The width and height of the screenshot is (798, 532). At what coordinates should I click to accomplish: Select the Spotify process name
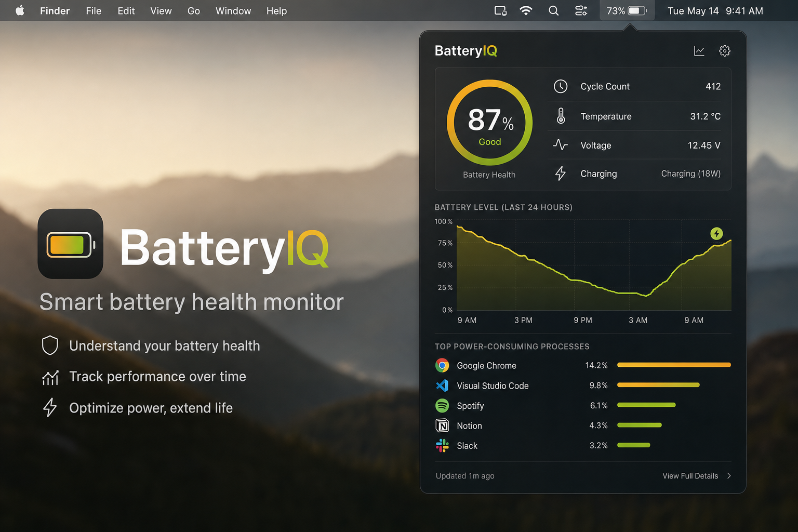(470, 406)
